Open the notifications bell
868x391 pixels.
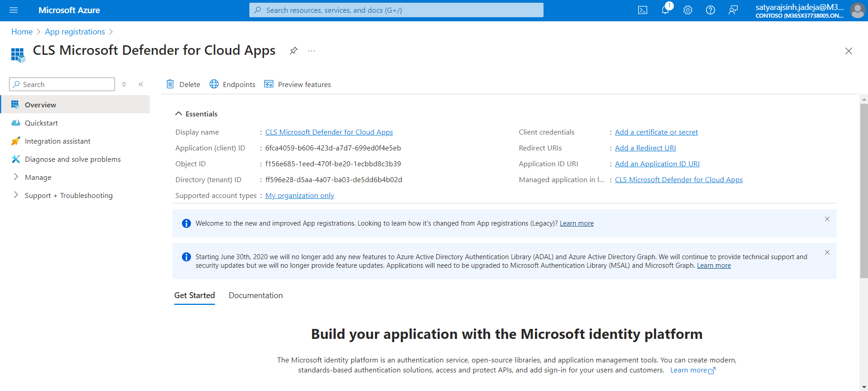point(665,10)
